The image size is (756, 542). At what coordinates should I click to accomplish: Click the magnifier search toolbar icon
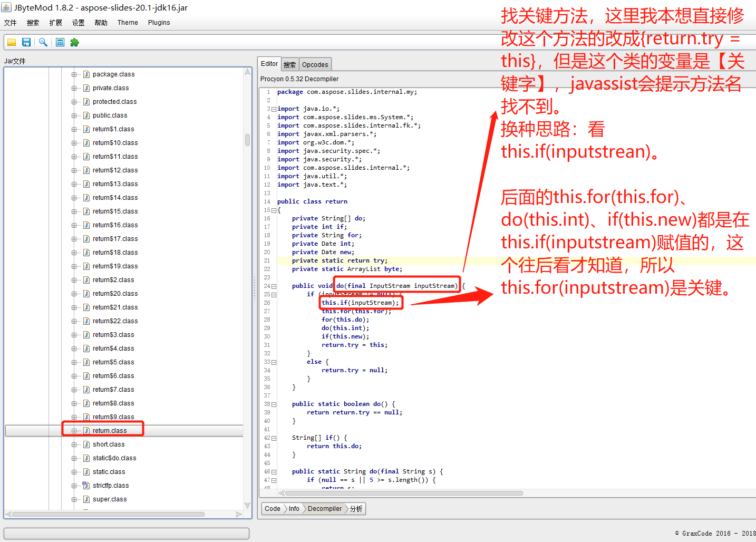tap(43, 42)
